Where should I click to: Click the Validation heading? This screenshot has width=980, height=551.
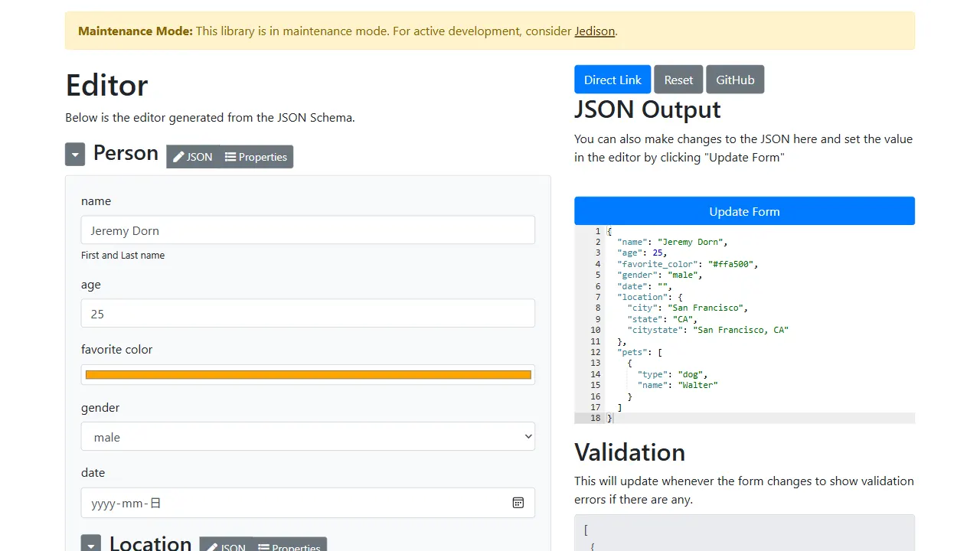629,452
